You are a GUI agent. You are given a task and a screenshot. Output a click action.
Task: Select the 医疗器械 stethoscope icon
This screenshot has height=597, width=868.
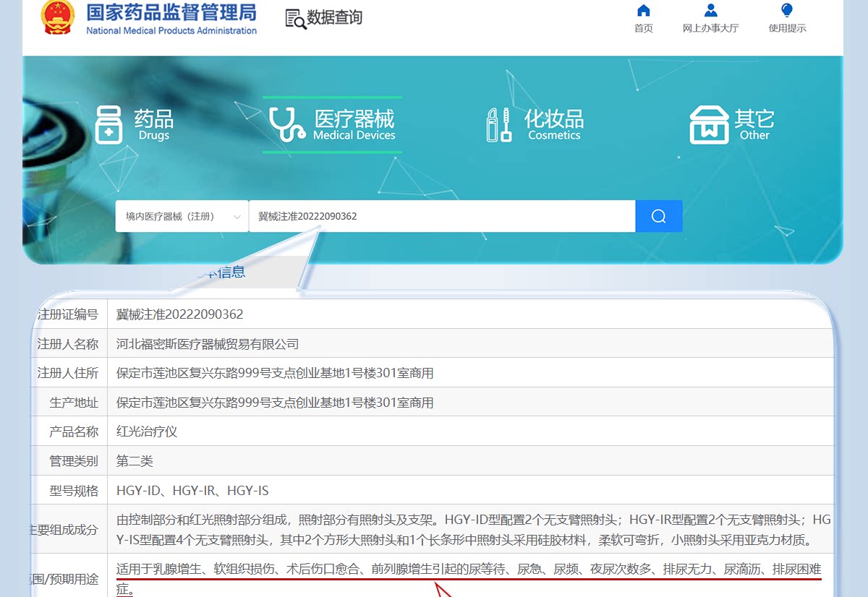click(x=286, y=124)
